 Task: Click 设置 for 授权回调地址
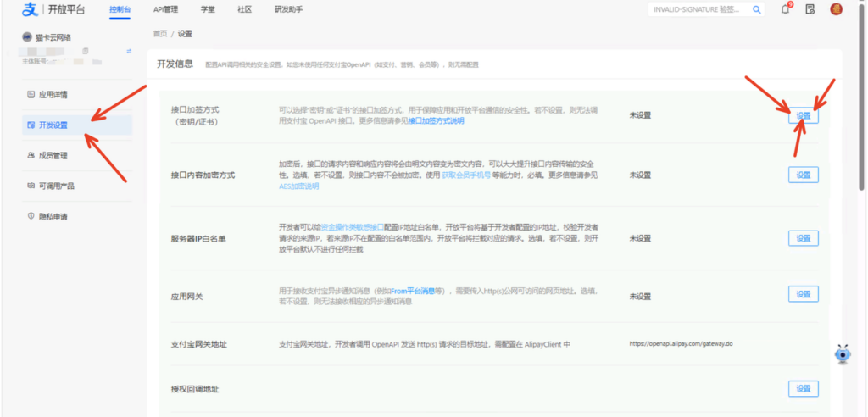pos(804,389)
